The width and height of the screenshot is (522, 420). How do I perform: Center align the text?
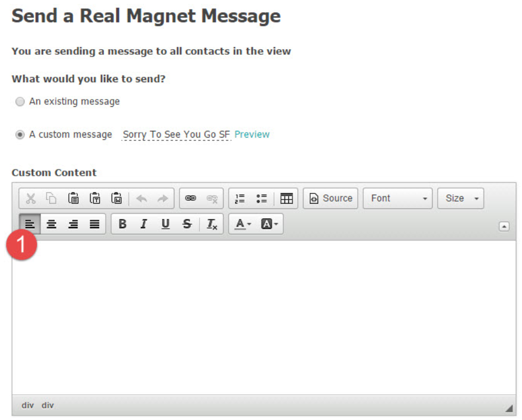(51, 224)
